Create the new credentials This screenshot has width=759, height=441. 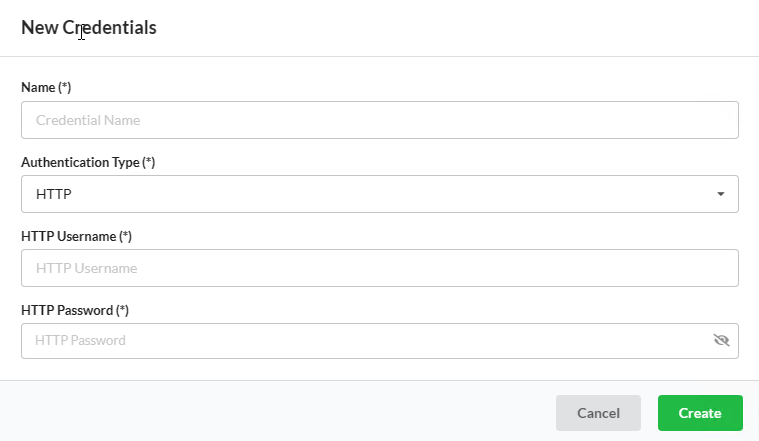point(700,413)
